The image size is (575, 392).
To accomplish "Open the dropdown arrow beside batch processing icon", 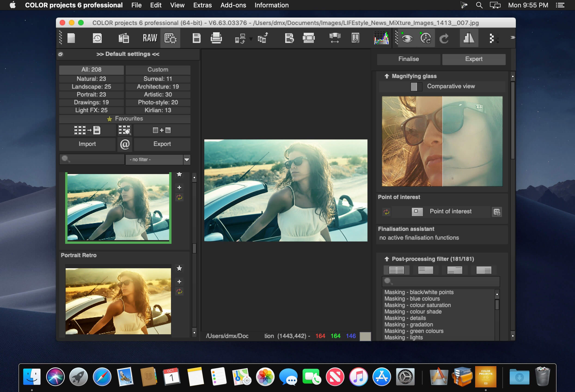I will (251, 39).
